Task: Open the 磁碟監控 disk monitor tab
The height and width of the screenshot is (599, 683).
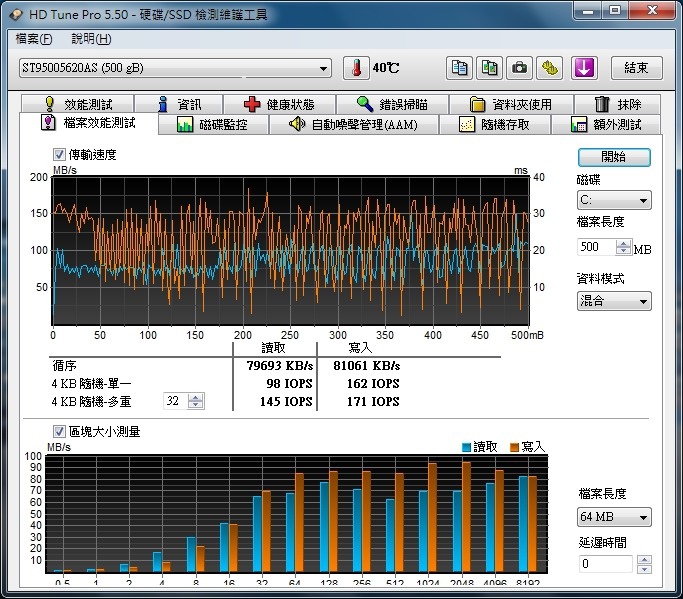Action: pyautogui.click(x=213, y=125)
